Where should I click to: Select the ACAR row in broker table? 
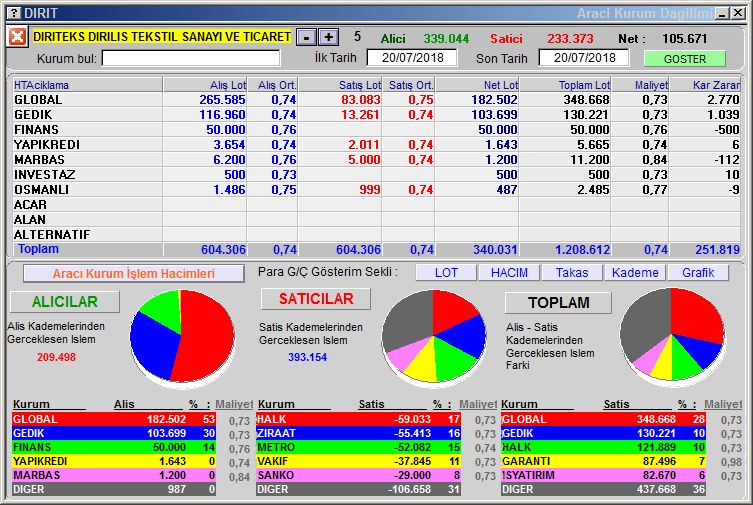[376, 204]
